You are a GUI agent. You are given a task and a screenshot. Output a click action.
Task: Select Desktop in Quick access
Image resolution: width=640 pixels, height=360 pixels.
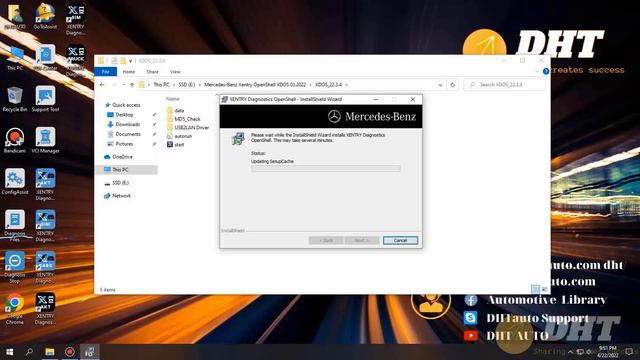(x=124, y=115)
